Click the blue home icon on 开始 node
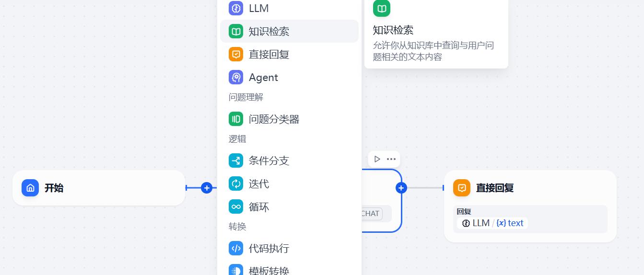Screen dimensions: 644x275 pyautogui.click(x=30, y=188)
